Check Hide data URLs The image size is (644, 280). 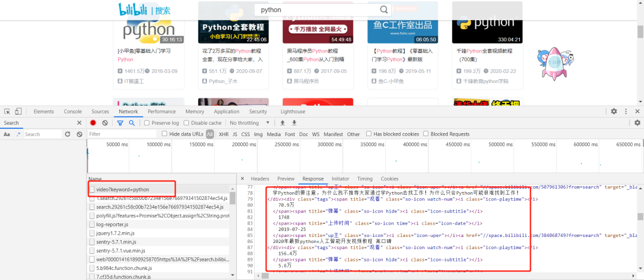click(165, 134)
